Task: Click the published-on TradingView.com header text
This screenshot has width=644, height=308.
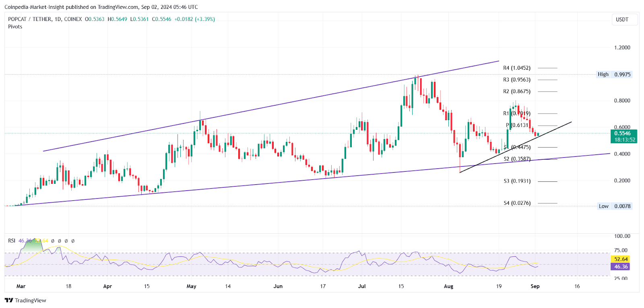Action: click(x=101, y=7)
